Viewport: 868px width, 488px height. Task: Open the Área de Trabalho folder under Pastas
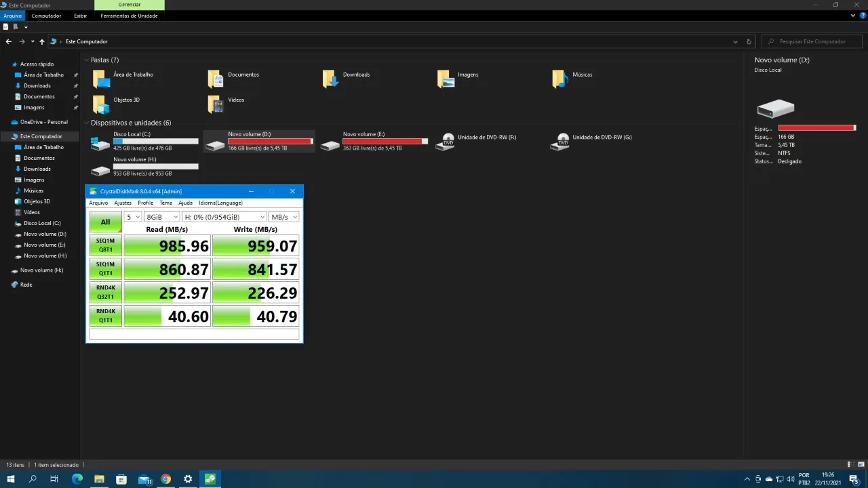pyautogui.click(x=101, y=79)
